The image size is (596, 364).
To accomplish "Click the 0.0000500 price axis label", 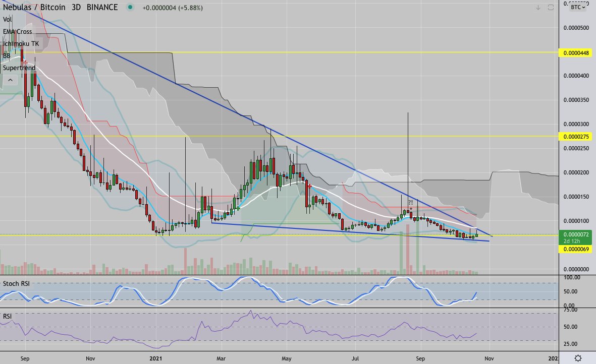I will coord(576,28).
